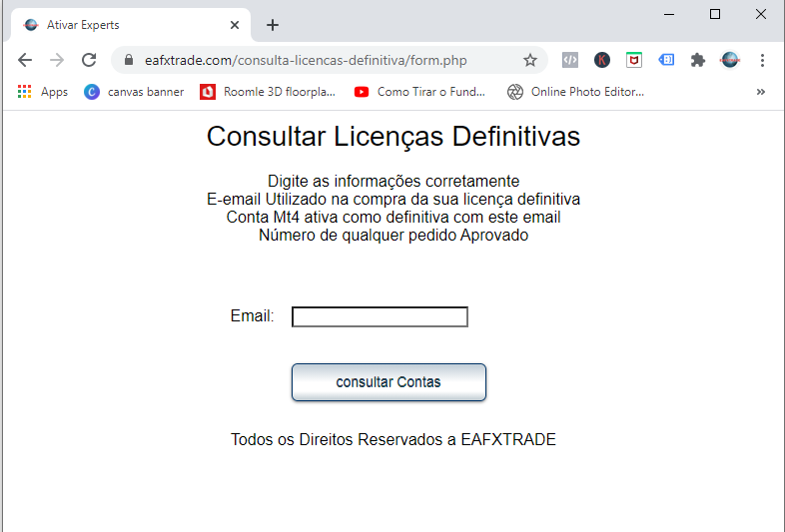This screenshot has height=532, width=785.
Task: Open the Apps bookmark shortcut
Action: point(43,92)
